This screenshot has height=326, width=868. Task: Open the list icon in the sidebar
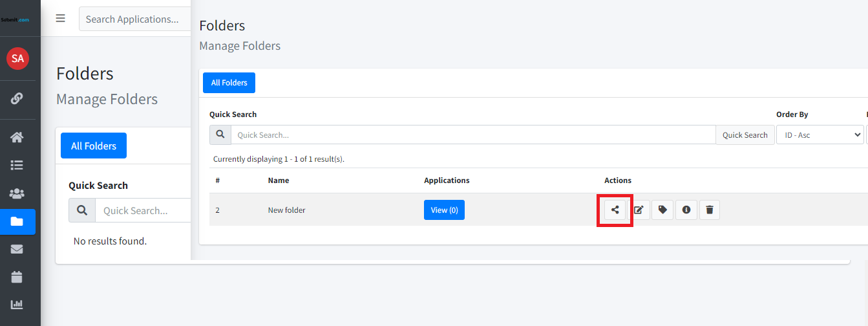click(17, 166)
